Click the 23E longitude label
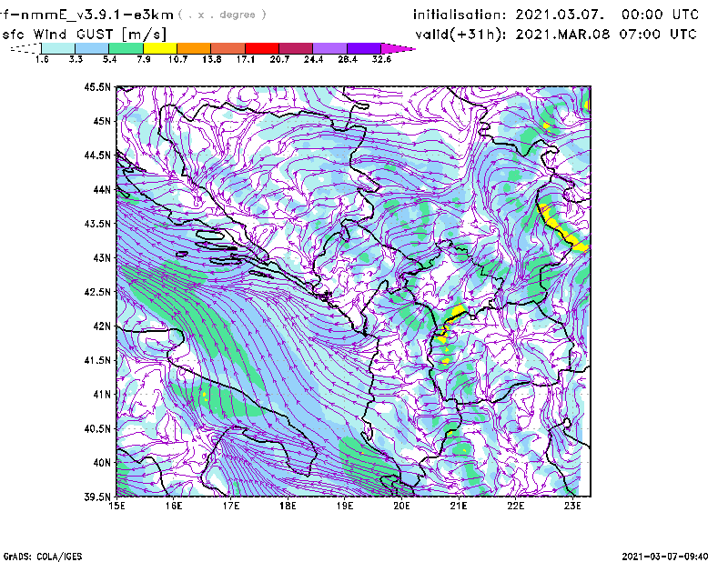This screenshot has height=562, width=728. [x=572, y=506]
